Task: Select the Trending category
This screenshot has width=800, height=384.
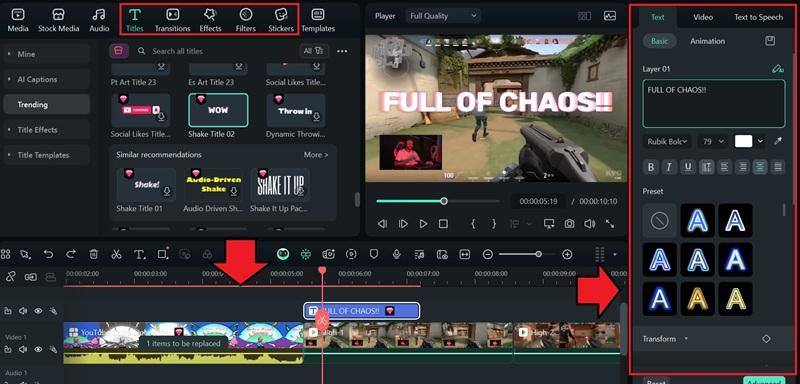Action: pyautogui.click(x=46, y=105)
